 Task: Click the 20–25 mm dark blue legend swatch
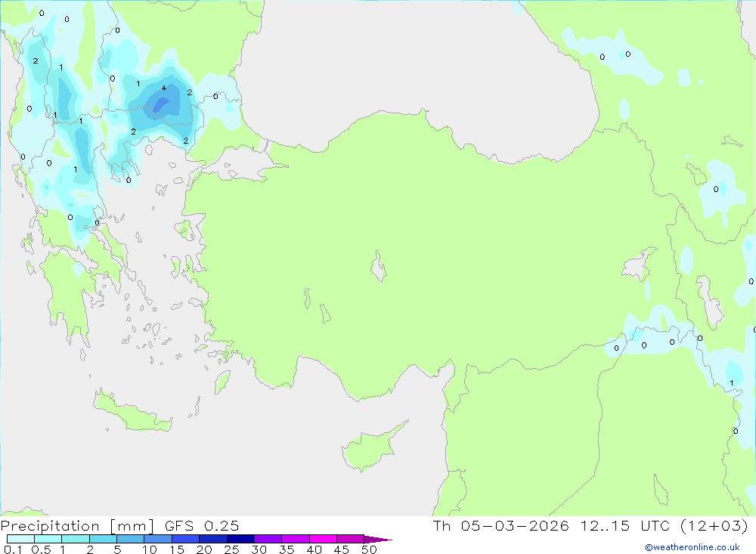[x=212, y=539]
